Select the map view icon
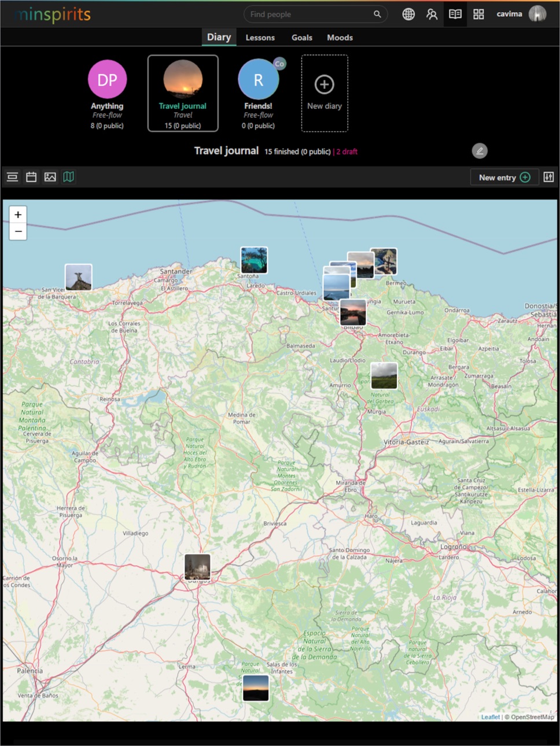560x746 pixels. (x=69, y=177)
